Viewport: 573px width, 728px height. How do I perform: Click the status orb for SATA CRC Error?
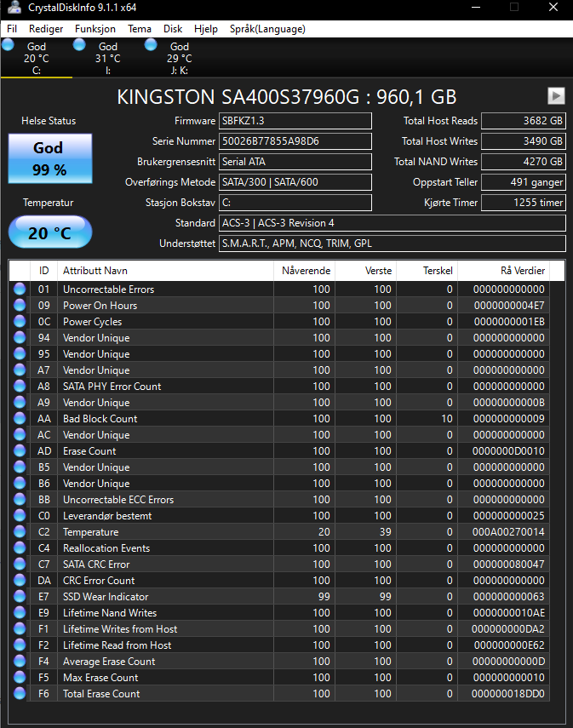point(20,564)
